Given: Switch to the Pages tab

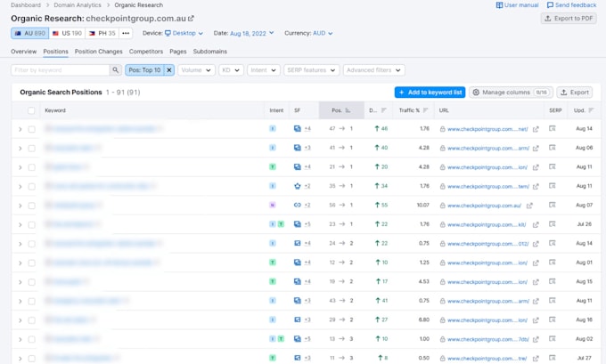Looking at the screenshot, I should [x=177, y=52].
